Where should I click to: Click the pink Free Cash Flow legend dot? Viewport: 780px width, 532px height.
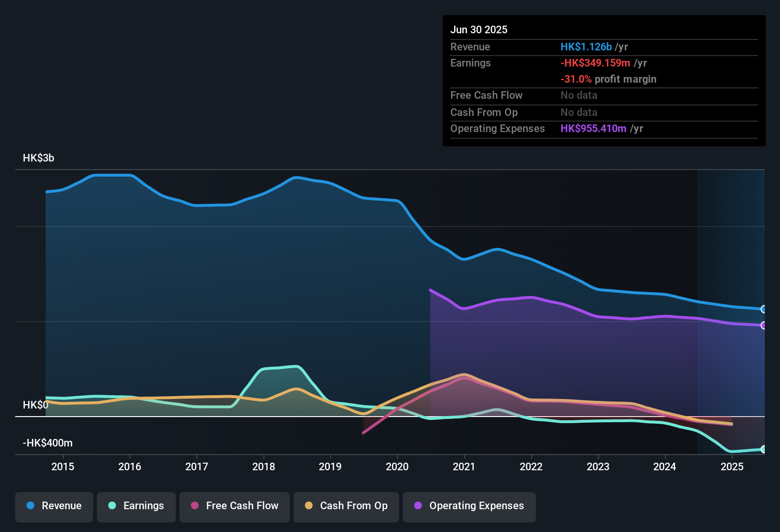194,506
